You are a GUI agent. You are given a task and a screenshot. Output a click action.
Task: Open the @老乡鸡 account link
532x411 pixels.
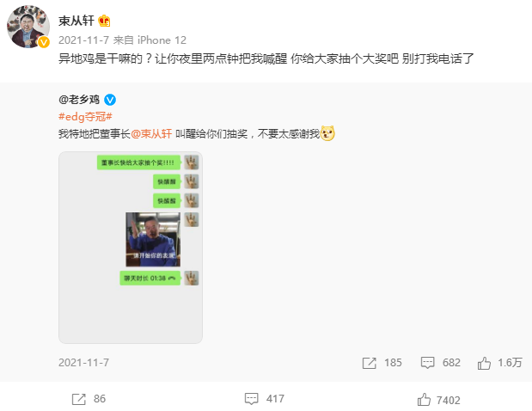click(x=79, y=100)
